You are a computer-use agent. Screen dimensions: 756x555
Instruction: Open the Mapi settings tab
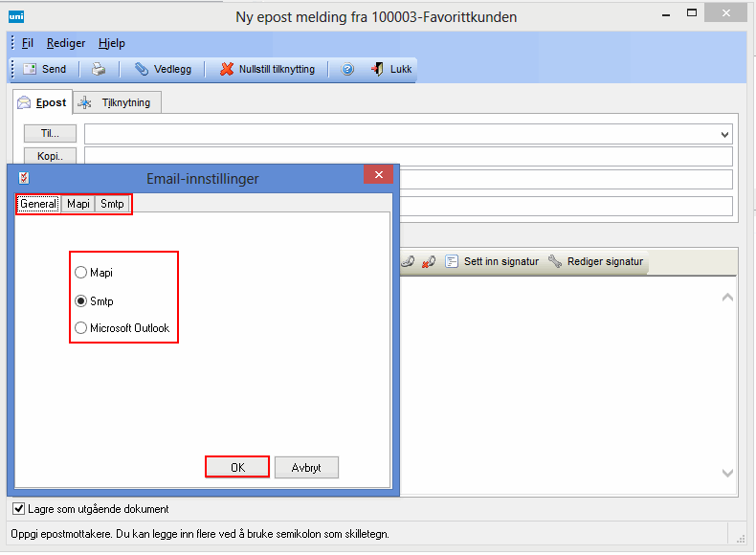coord(78,204)
